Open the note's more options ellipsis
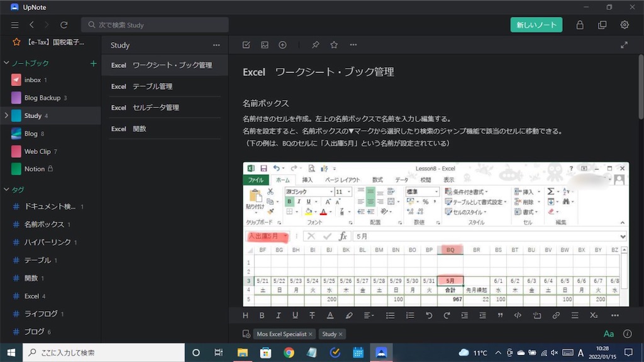This screenshot has width=644, height=362. (x=353, y=45)
